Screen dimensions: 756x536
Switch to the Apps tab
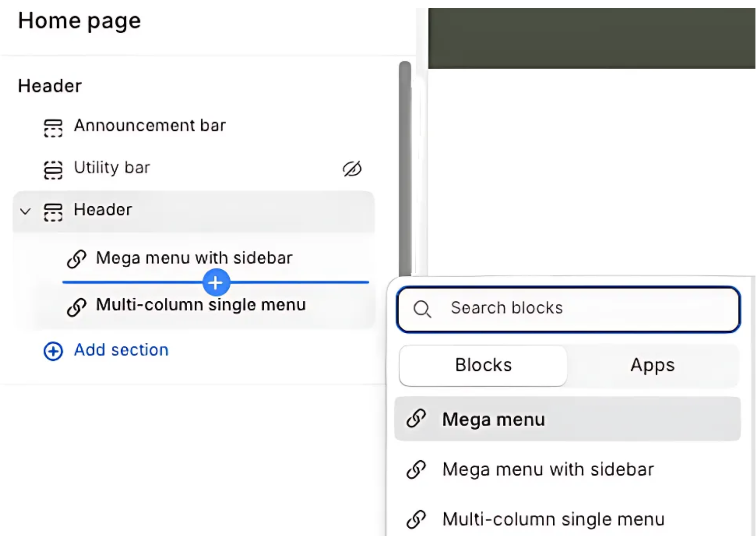652,366
